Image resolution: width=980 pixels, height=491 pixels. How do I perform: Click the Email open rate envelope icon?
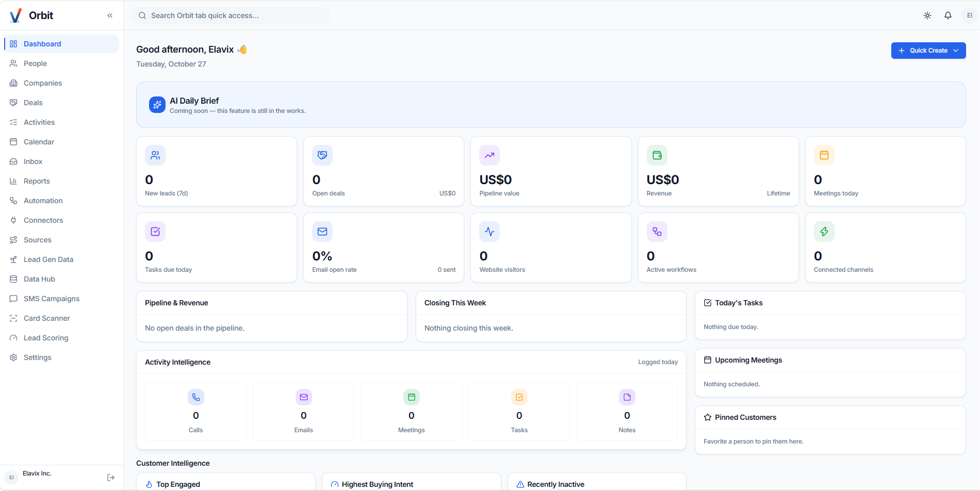click(x=322, y=232)
